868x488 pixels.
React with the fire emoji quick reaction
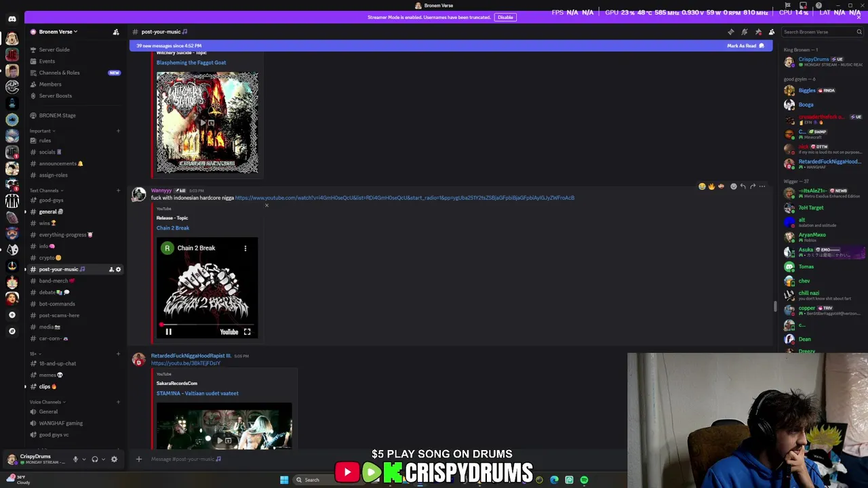click(711, 186)
